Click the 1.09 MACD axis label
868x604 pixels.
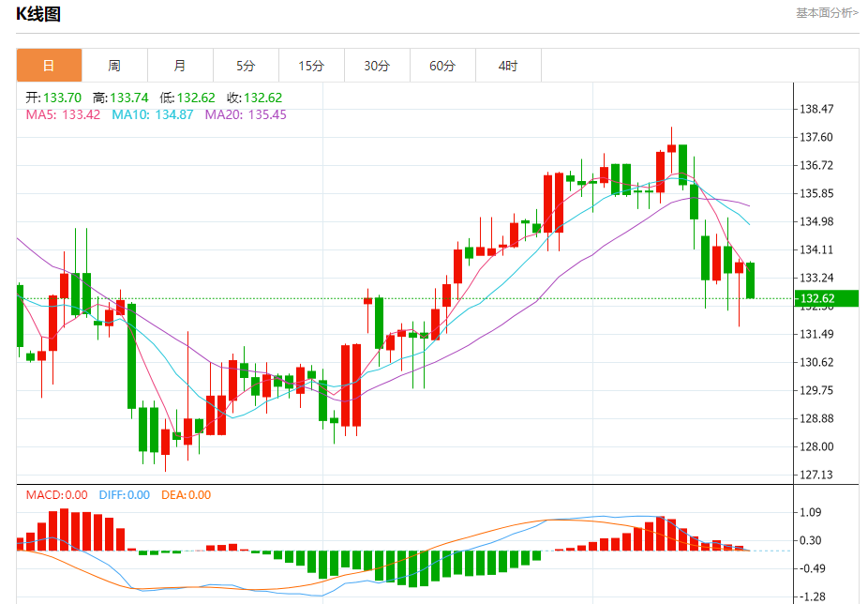[811, 512]
